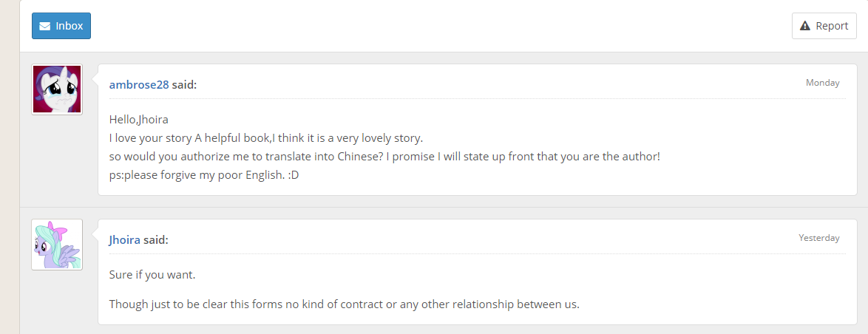Click 'said:' next to ambrose28
868x334 pixels.
point(184,84)
